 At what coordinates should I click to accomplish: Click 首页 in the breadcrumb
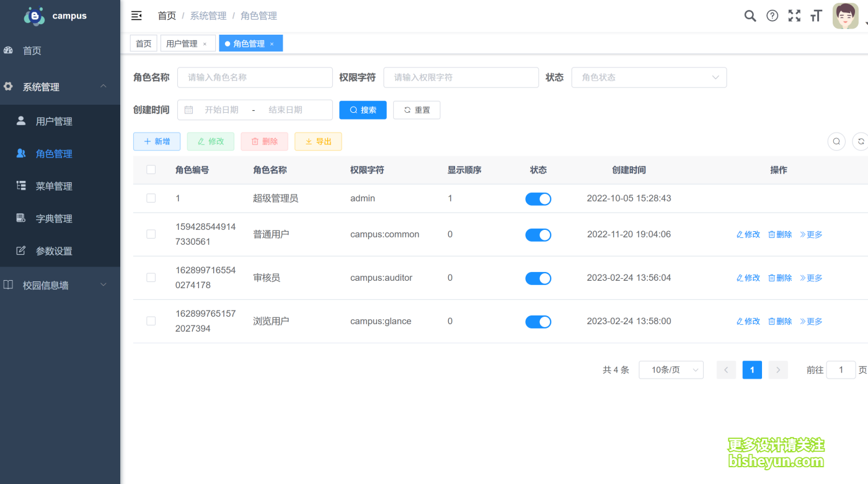coord(167,16)
